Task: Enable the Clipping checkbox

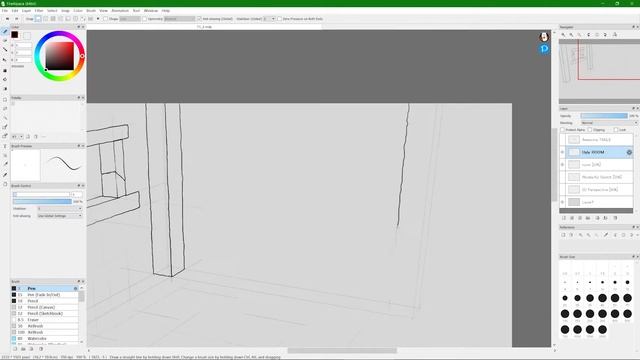Action: point(590,130)
